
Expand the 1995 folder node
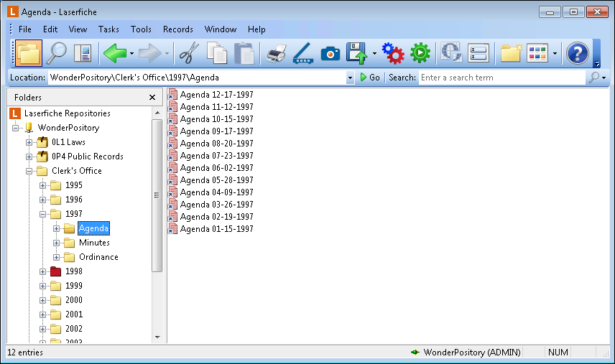43,185
